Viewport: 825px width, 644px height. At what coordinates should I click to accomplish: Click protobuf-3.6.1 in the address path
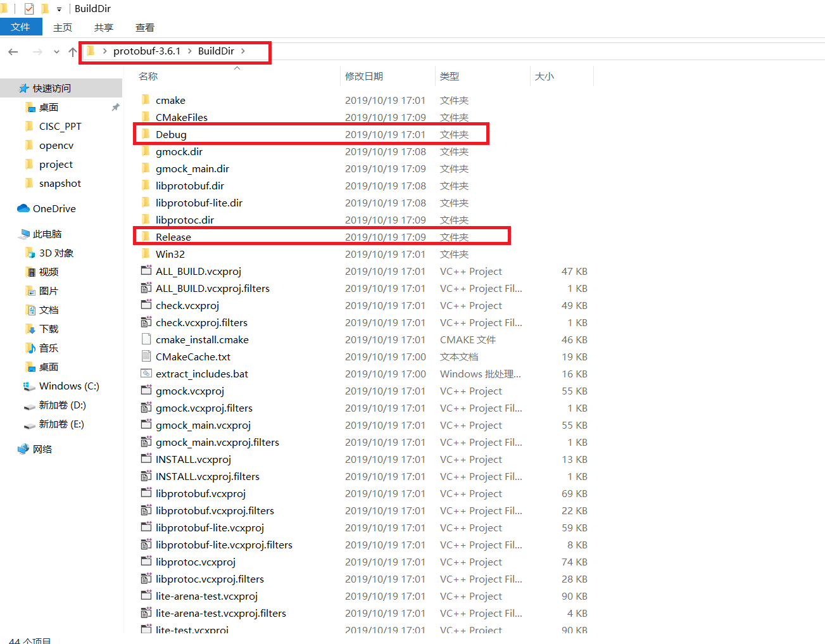(147, 51)
